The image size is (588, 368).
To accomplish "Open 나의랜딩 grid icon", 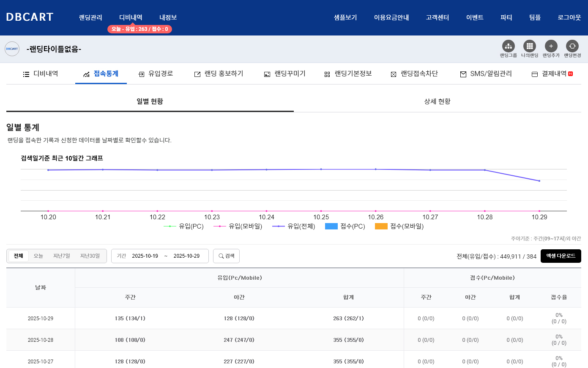I will tap(529, 46).
